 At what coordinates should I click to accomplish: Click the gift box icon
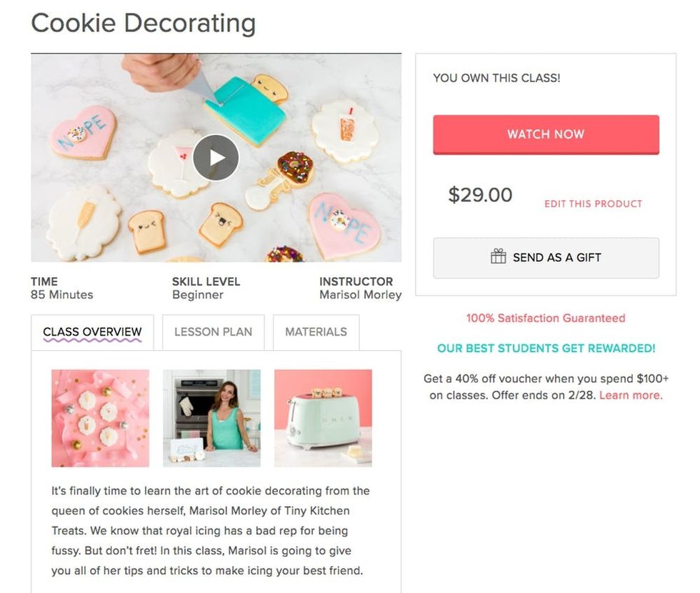tap(498, 257)
